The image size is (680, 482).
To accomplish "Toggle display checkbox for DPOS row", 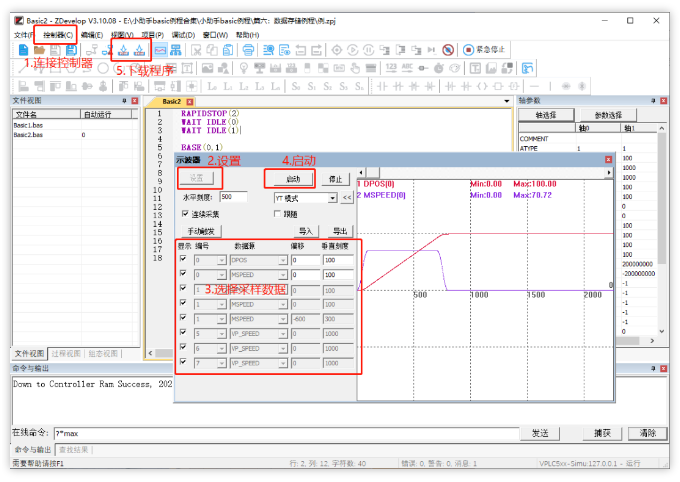I will (183, 259).
